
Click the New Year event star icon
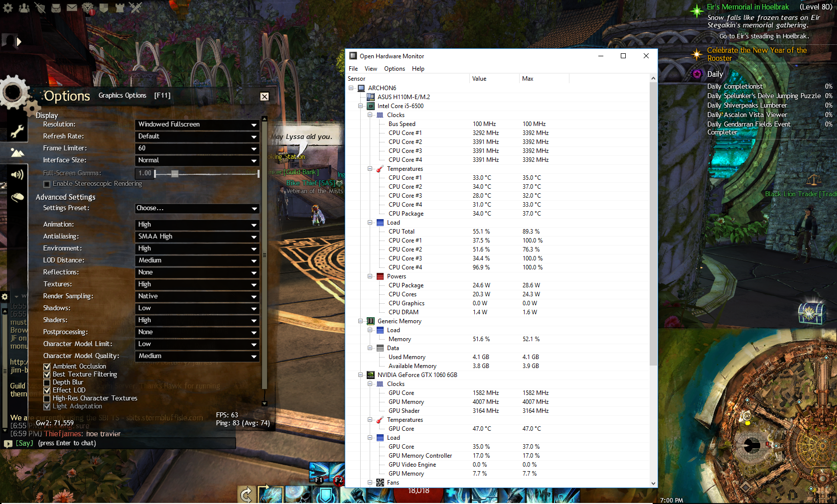(x=697, y=54)
